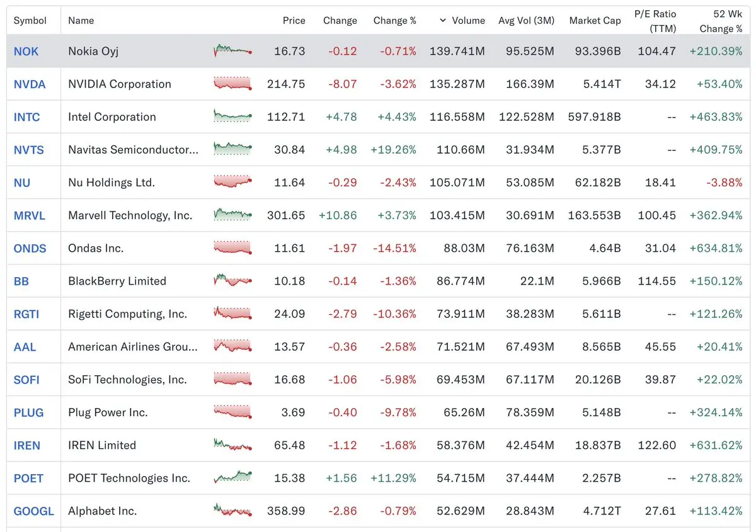This screenshot has width=756, height=532.
Task: Click Nu Holdings market cap 62.182B
Action: pyautogui.click(x=598, y=183)
